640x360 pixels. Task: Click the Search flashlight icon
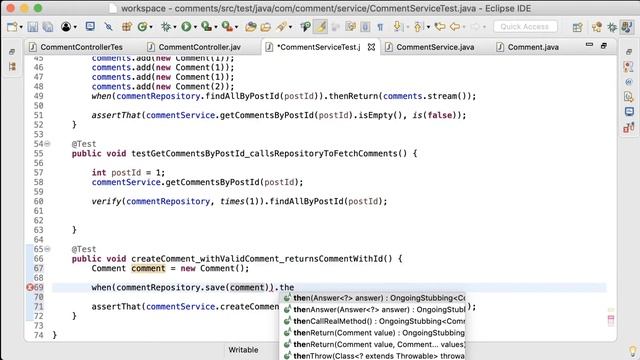[x=282, y=27]
